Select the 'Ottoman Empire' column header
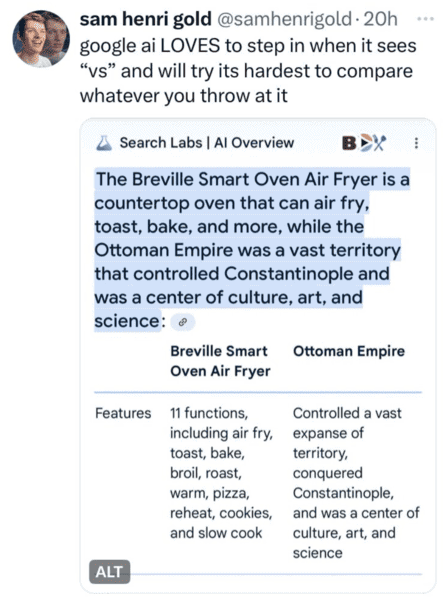The image size is (448, 600). pyautogui.click(x=349, y=351)
